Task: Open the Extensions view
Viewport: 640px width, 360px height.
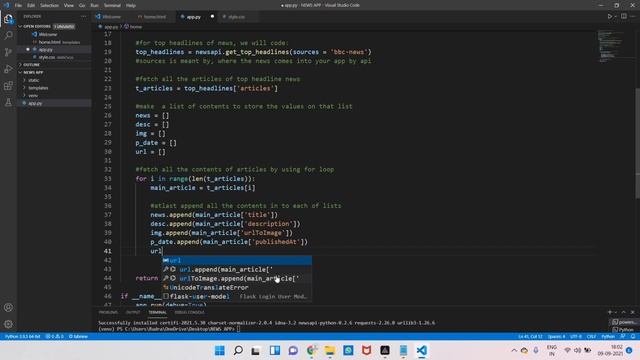Action: (8, 86)
